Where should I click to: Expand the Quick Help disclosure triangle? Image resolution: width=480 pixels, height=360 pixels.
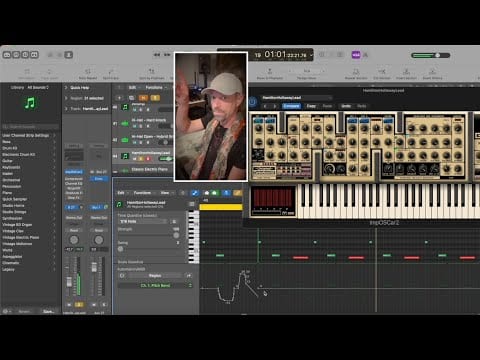pyautogui.click(x=66, y=88)
